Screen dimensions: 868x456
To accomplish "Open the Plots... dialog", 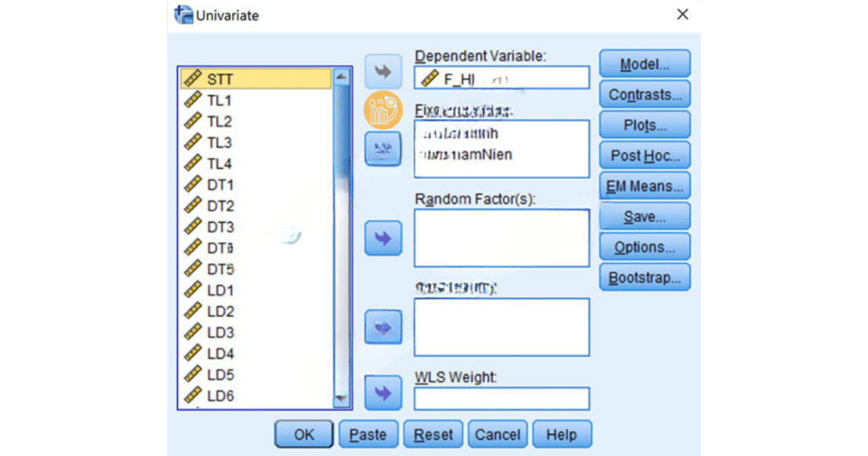I will 644,125.
